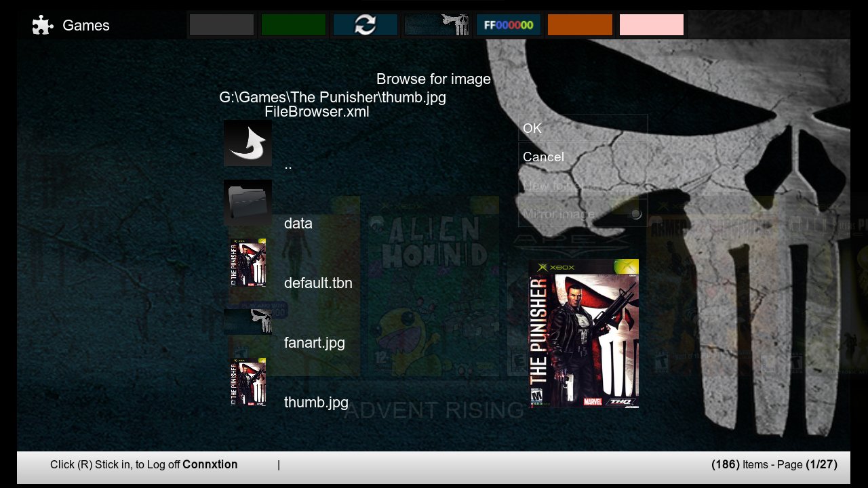Viewport: 868px width, 488px height.
Task: Select the thumb.jpg thumbnail image
Action: 248,382
